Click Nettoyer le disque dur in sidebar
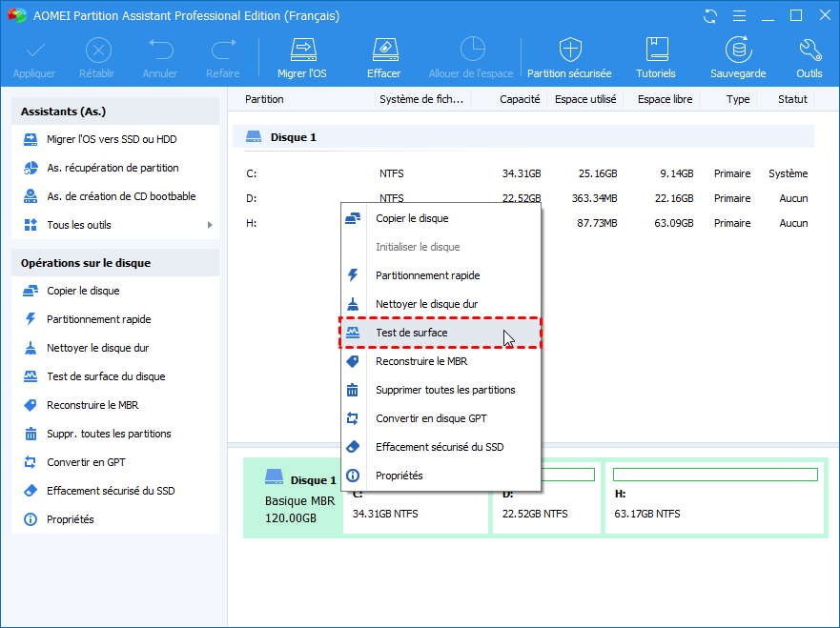 [97, 348]
